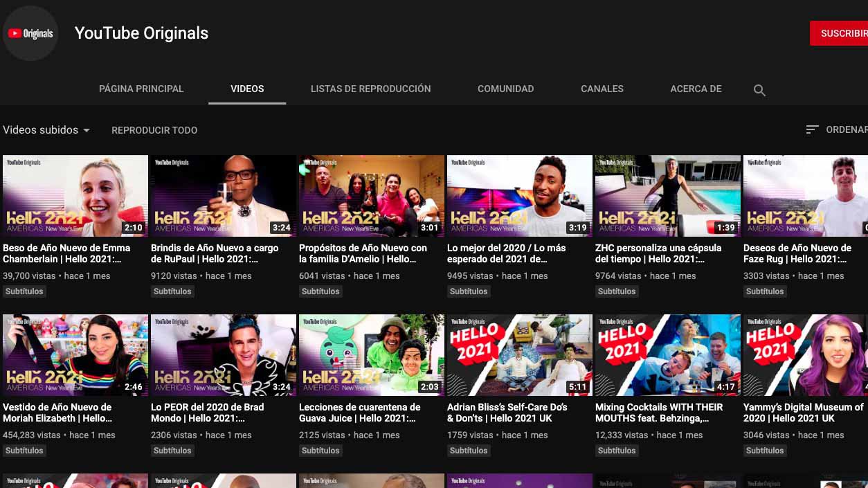The image size is (868, 488).
Task: Click the 5:11 duration badge
Action: (577, 387)
